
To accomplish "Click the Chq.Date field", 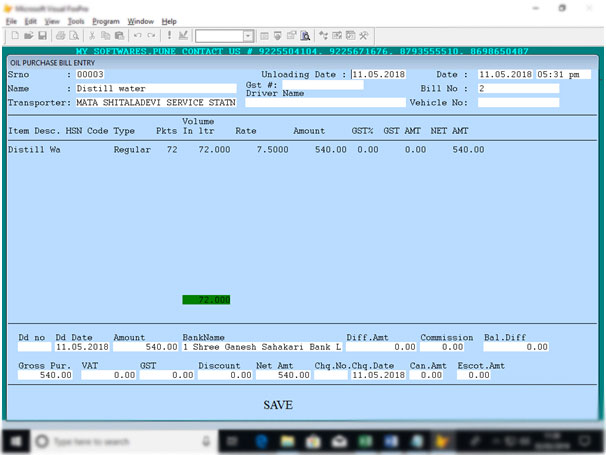I will click(378, 375).
